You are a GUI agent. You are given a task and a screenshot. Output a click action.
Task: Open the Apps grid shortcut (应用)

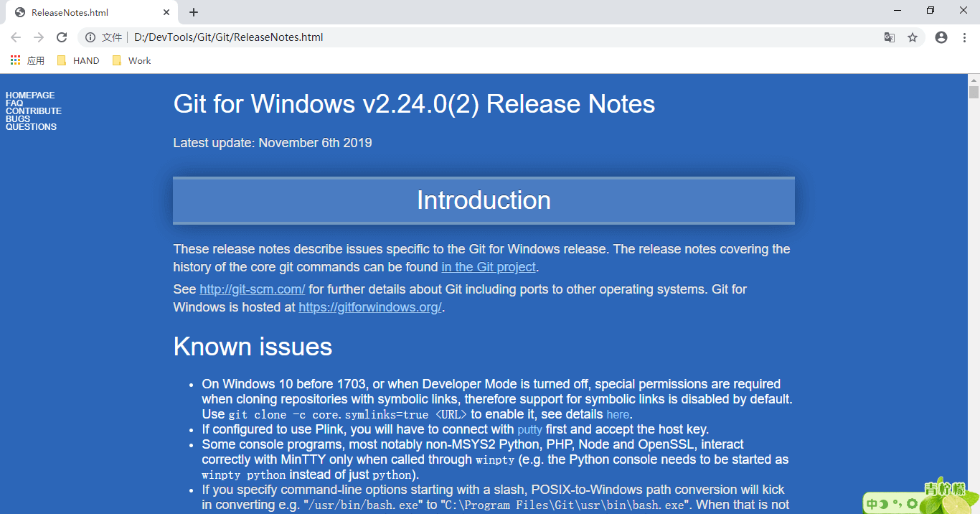click(x=27, y=60)
